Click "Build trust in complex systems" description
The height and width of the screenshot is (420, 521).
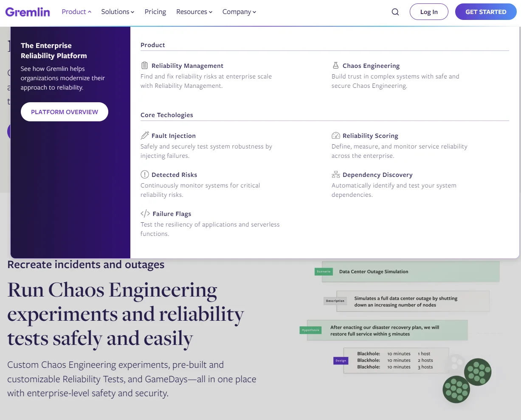395,81
